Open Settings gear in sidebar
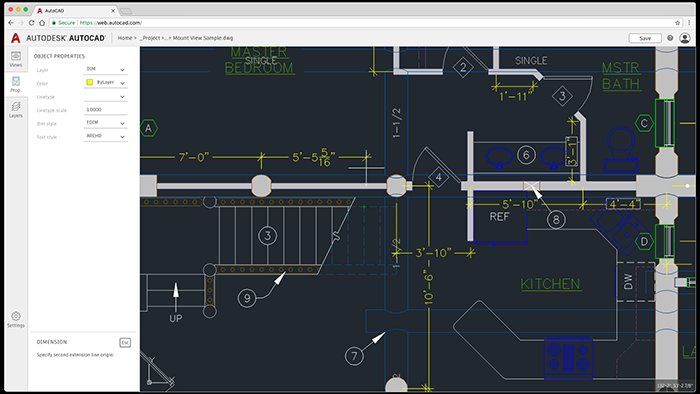 pyautogui.click(x=16, y=319)
